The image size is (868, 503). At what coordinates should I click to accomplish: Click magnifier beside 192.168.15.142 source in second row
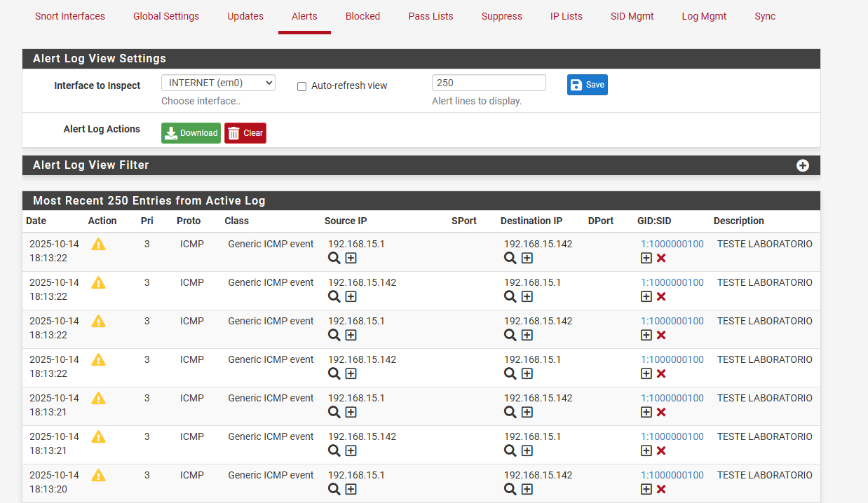point(334,297)
